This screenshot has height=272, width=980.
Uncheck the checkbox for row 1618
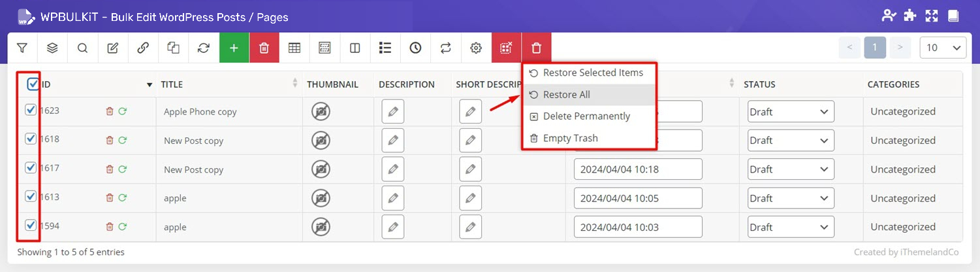(30, 139)
